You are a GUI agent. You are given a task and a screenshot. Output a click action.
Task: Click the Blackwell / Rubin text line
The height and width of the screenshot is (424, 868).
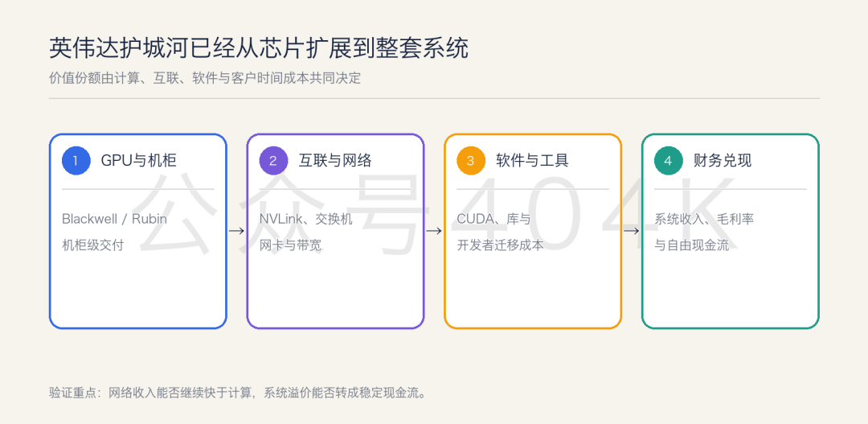tap(115, 219)
